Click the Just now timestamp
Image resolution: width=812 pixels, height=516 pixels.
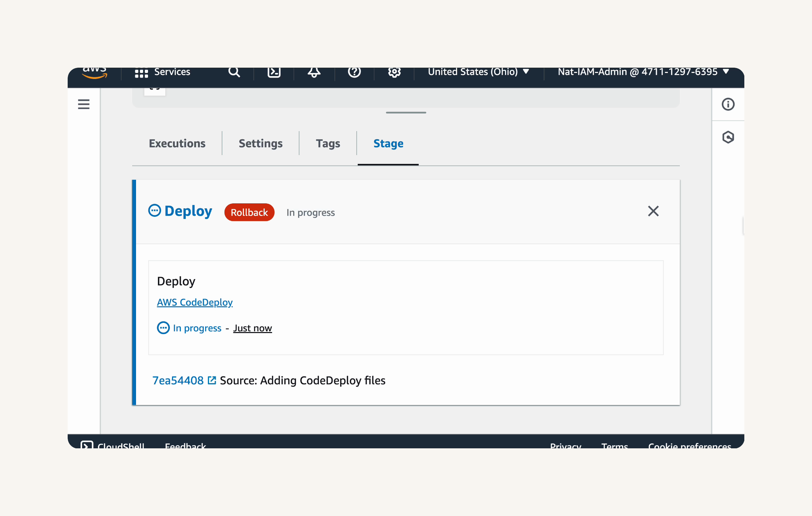pyautogui.click(x=252, y=328)
